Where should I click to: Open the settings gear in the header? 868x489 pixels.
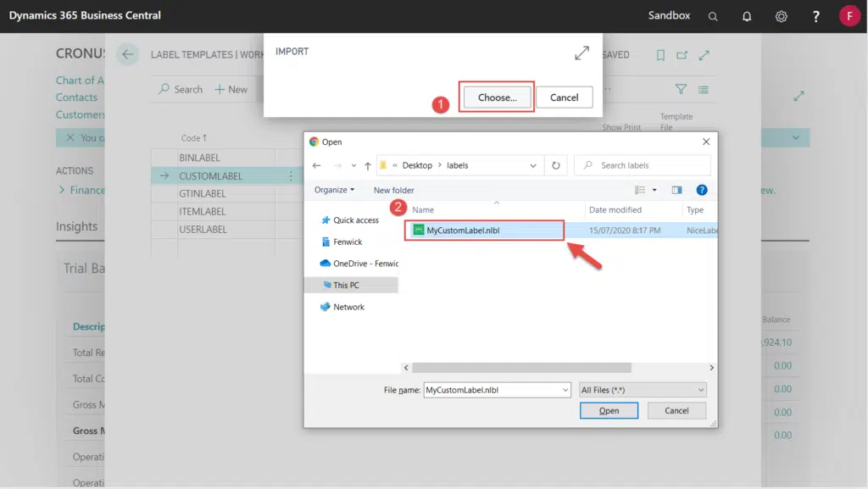781,16
